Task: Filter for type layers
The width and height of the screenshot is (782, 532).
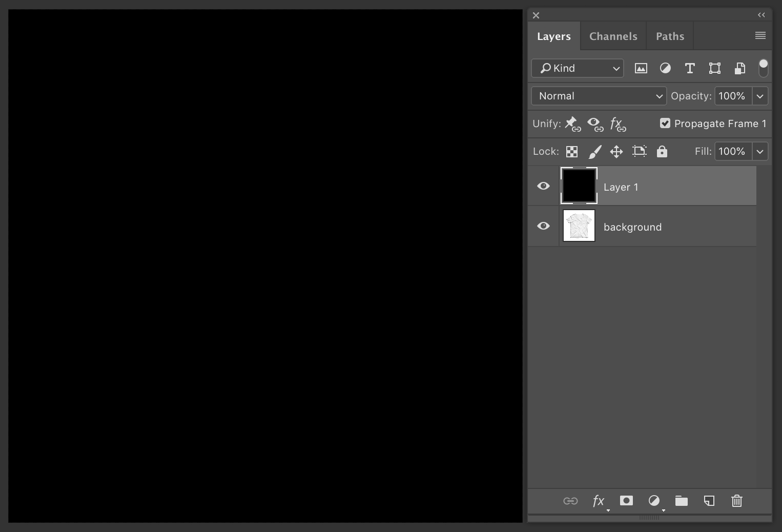Action: pyautogui.click(x=689, y=68)
